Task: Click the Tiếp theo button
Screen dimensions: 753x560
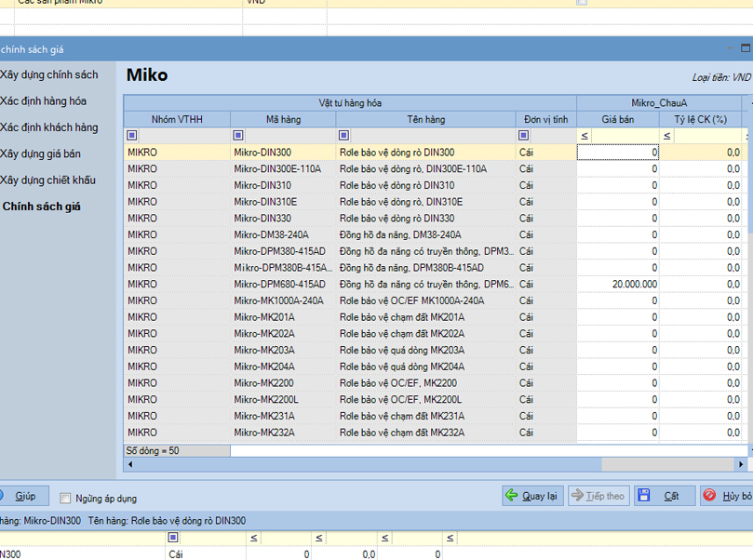Action: [x=598, y=496]
